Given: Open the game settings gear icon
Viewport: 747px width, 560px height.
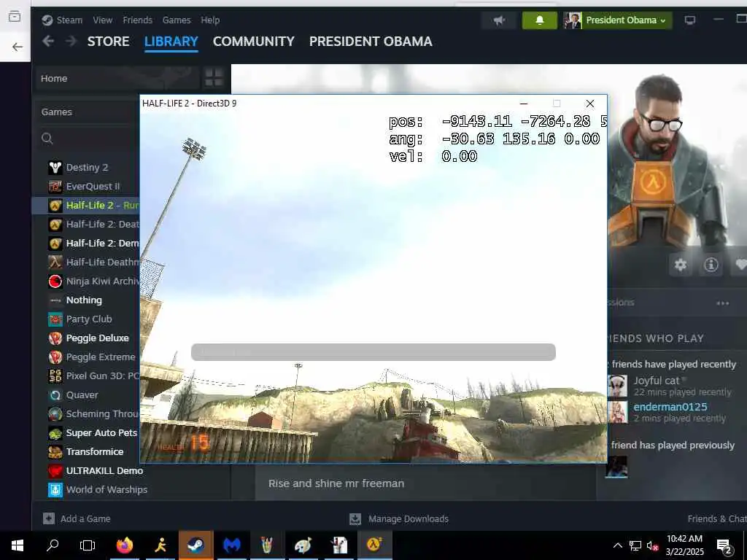Looking at the screenshot, I should 681,265.
